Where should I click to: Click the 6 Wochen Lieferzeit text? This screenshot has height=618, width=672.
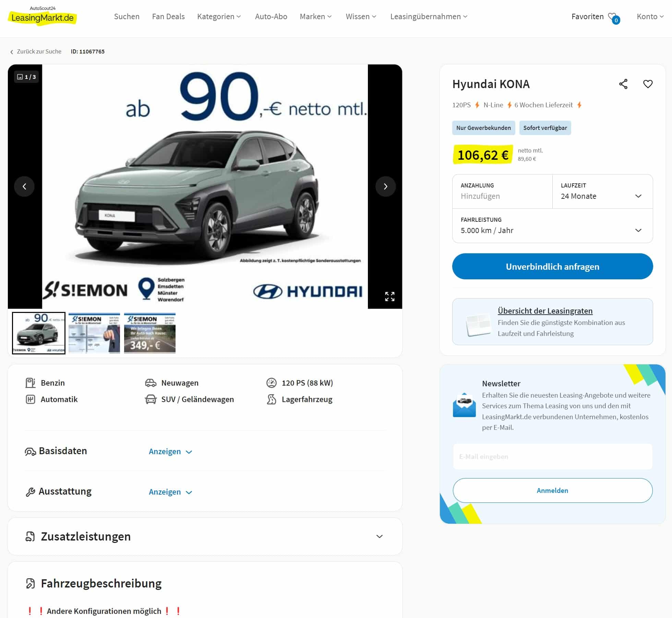[x=543, y=105]
